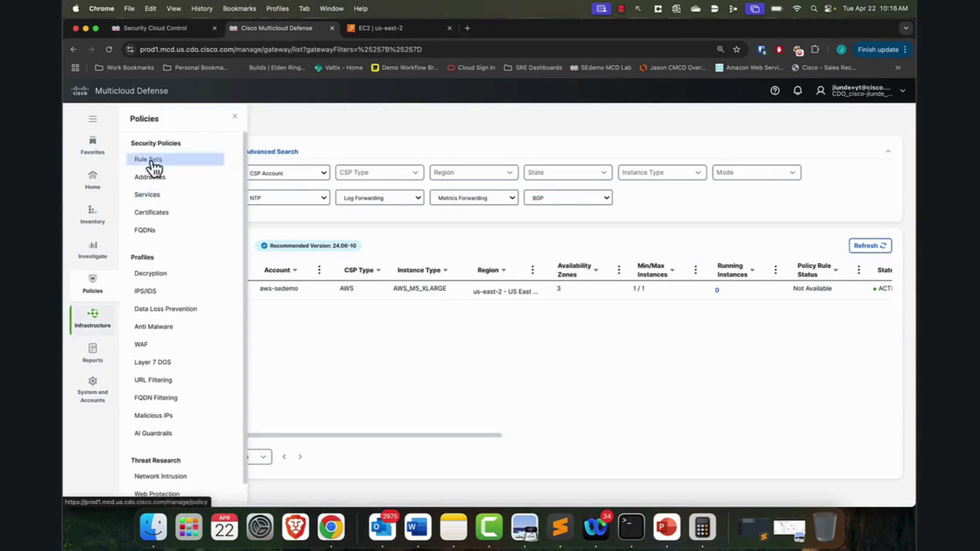Click the browser address bar
Image resolution: width=980 pixels, height=551 pixels.
pyautogui.click(x=419, y=49)
